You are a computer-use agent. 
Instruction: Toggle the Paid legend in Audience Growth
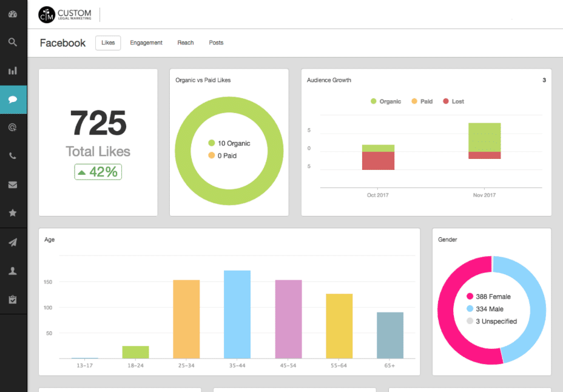[422, 101]
